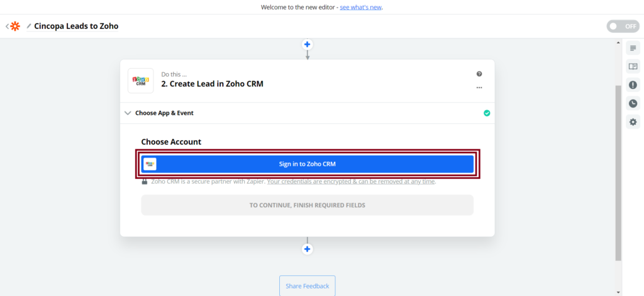Click the Zapier orange logo icon
This screenshot has width=644, height=296.
pyautogui.click(x=15, y=26)
